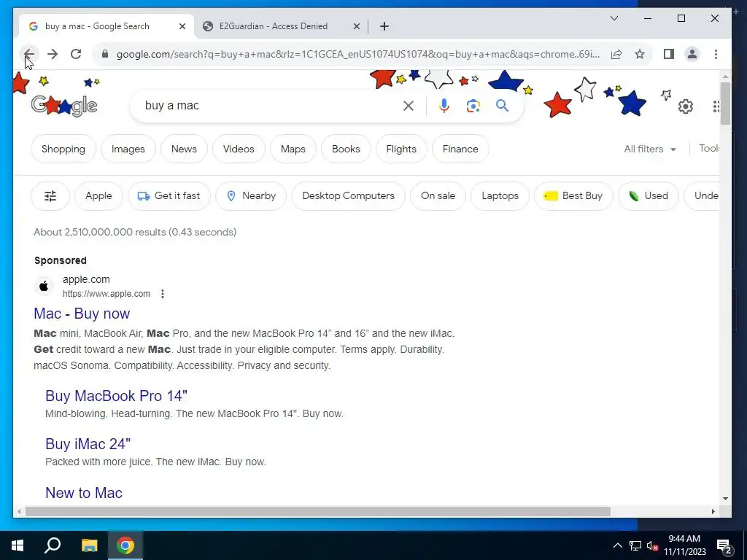Viewport: 747px width, 560px height.
Task: Select Maps search category
Action: [x=293, y=149]
